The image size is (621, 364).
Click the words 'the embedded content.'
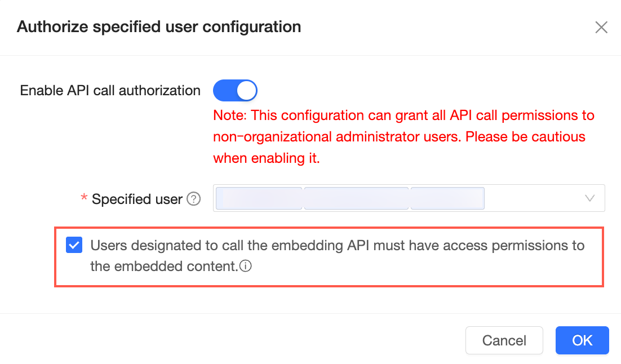point(164,267)
